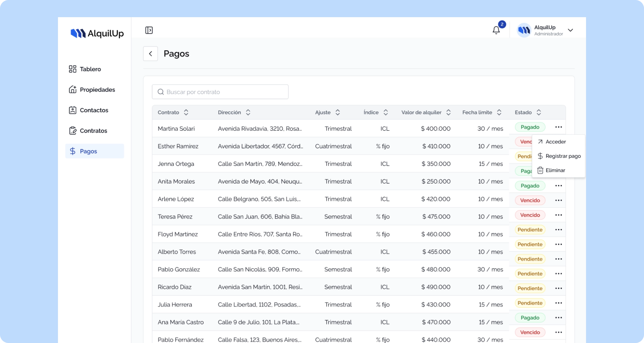644x343 pixels.
Task: Sort the table by Estado column
Action: pyautogui.click(x=539, y=112)
